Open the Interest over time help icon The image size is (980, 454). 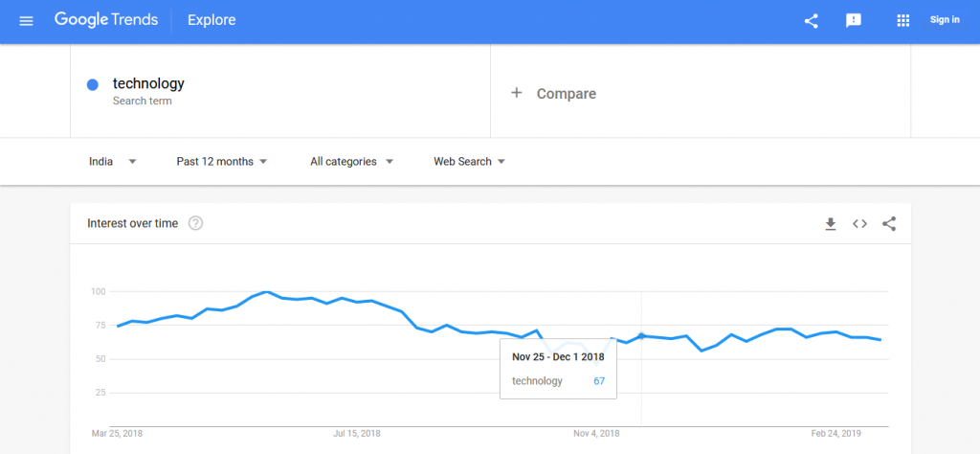pyautogui.click(x=195, y=223)
